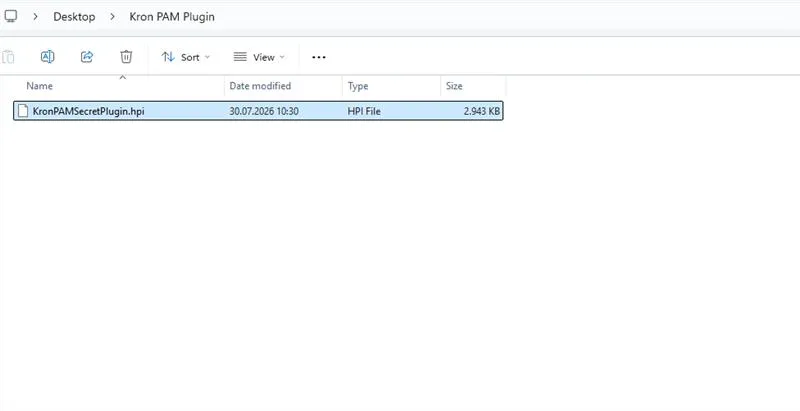Click the Rename icon in the toolbar

47,57
